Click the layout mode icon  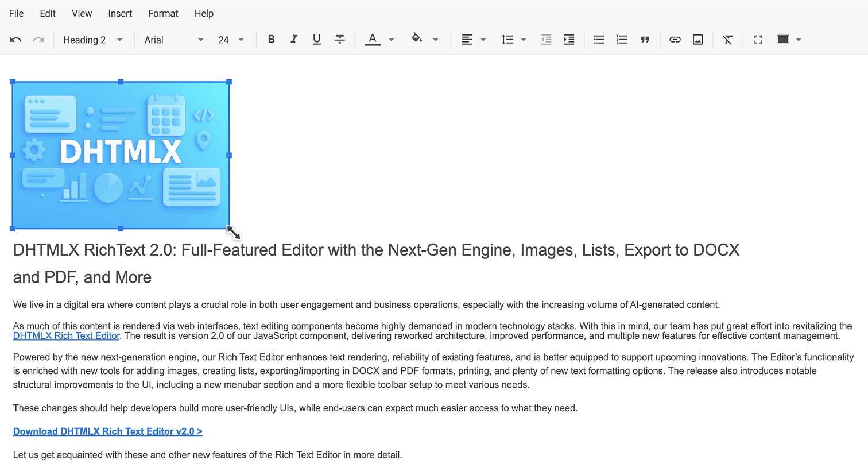coord(783,39)
